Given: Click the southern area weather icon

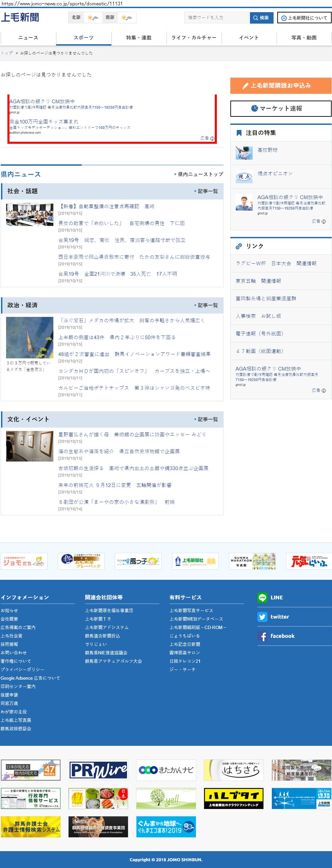Looking at the screenshot, I should point(127,18).
